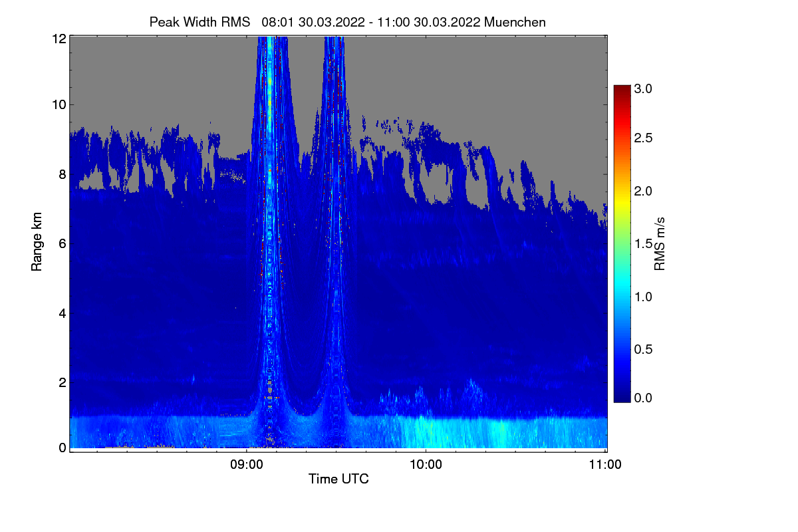This screenshot has height=532, width=798.
Task: Click the y-axis tick label '6'
Action: click(61, 243)
